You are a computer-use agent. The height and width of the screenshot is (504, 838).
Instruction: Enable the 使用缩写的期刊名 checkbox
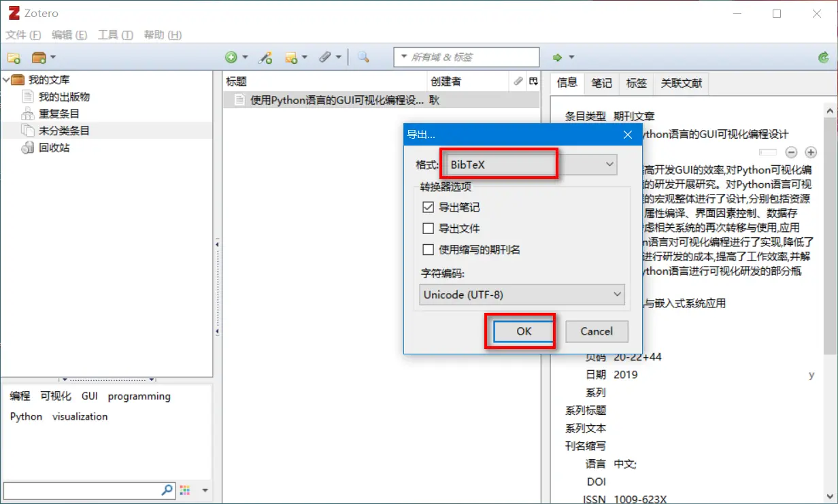[x=428, y=250]
